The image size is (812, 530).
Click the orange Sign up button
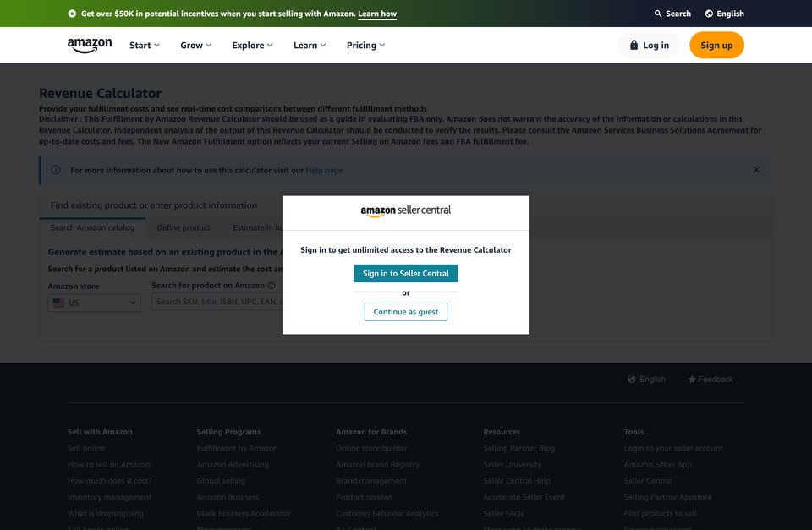(716, 45)
